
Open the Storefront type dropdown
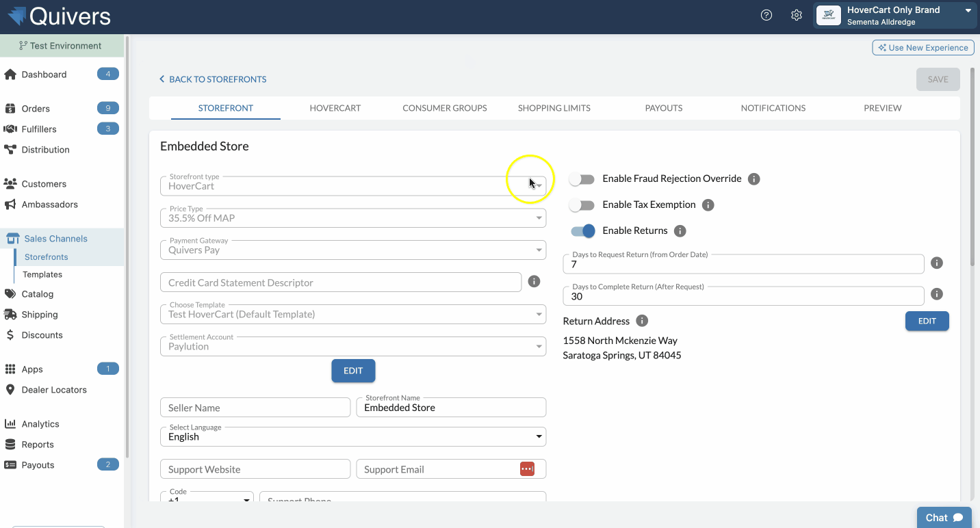pos(353,185)
